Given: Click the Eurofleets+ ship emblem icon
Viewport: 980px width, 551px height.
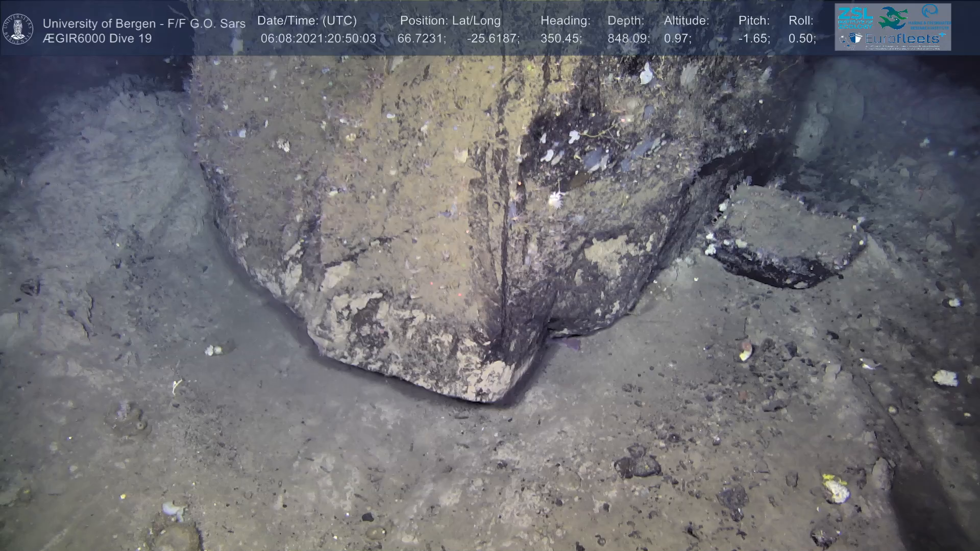Looking at the screenshot, I should point(851,39).
